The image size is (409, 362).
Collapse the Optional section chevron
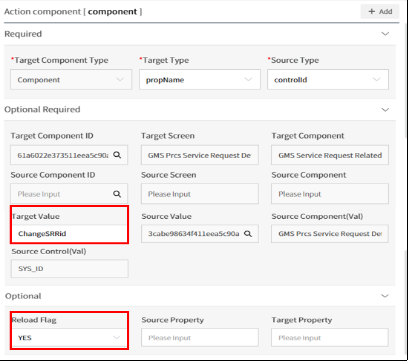click(385, 296)
